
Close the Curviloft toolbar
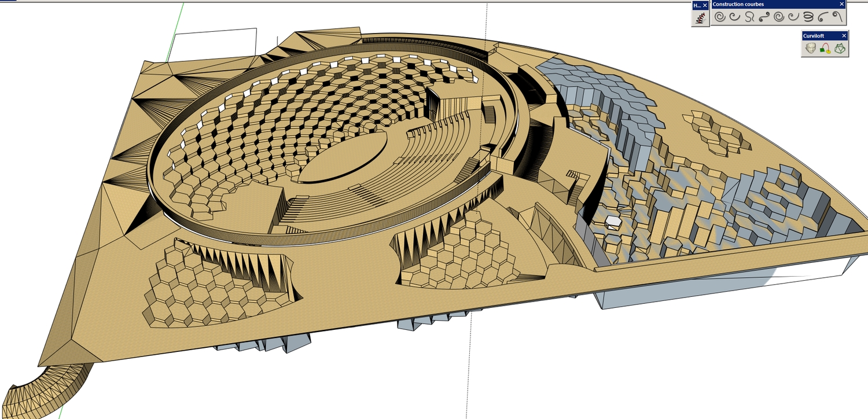(844, 36)
